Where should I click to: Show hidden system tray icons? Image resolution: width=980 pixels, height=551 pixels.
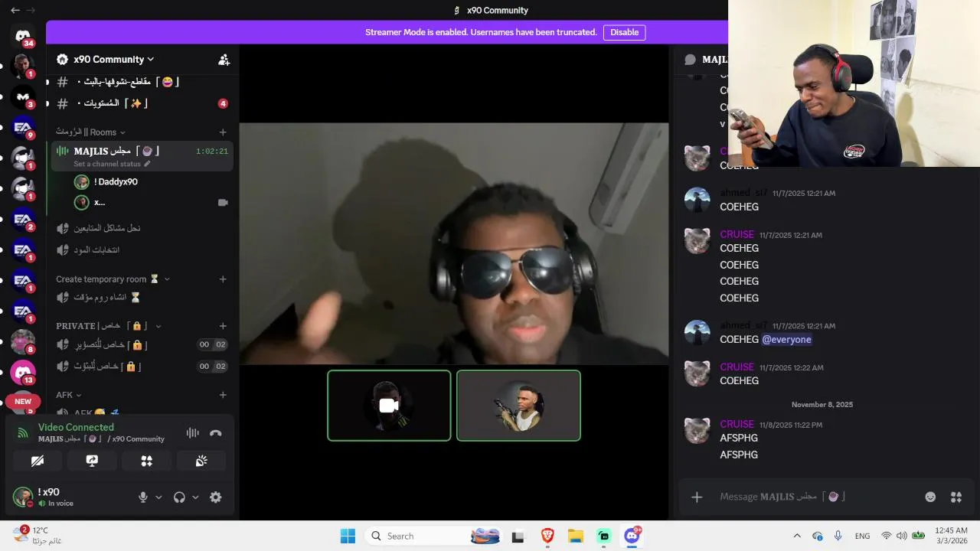(797, 536)
